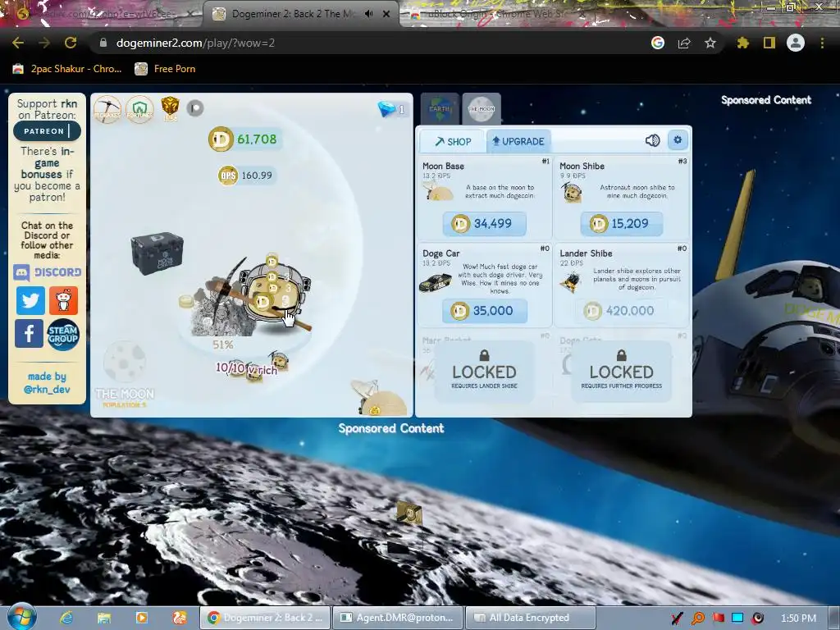
Task: Travel to the Earth planet tab
Action: (440, 109)
